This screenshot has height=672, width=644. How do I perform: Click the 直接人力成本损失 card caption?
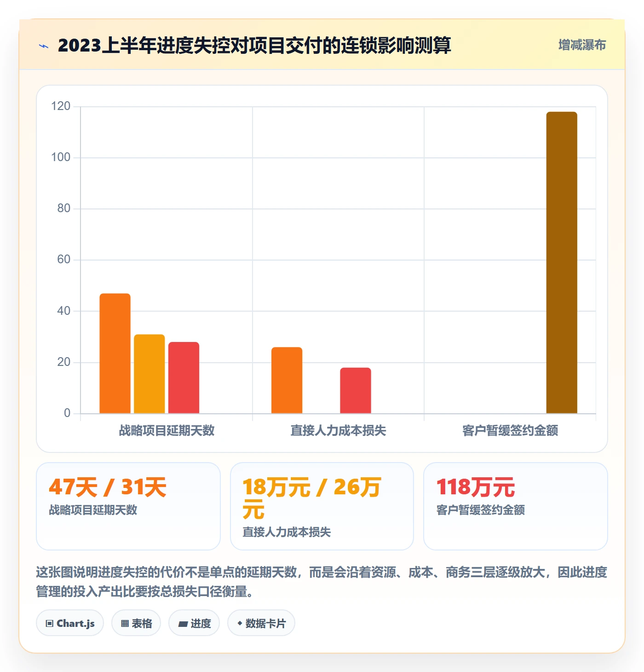(287, 532)
